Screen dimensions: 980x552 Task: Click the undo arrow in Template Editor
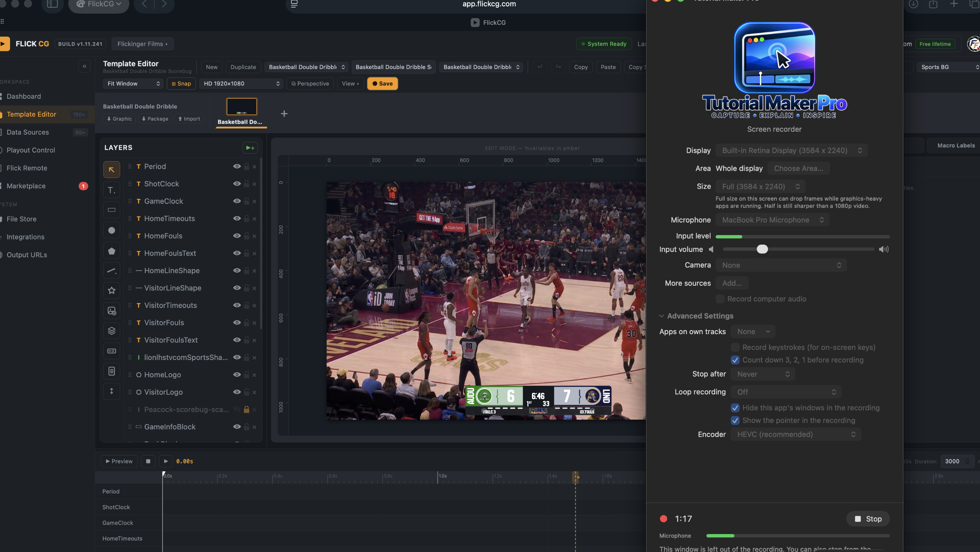pos(540,67)
